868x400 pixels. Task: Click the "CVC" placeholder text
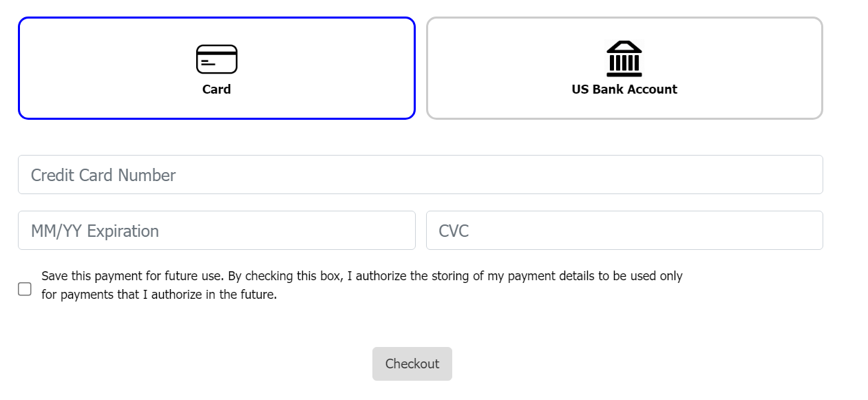(454, 231)
